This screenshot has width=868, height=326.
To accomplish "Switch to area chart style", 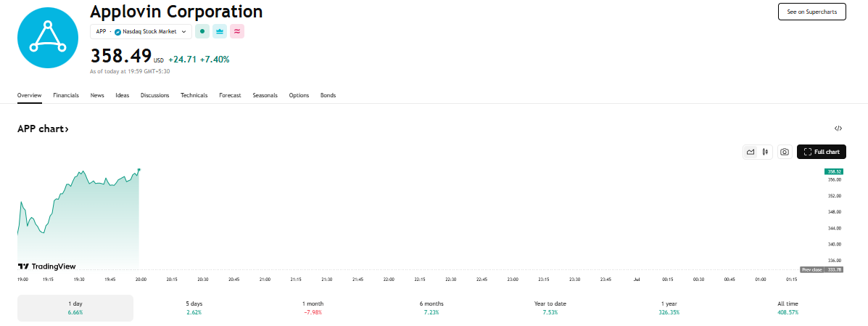I will [x=751, y=152].
